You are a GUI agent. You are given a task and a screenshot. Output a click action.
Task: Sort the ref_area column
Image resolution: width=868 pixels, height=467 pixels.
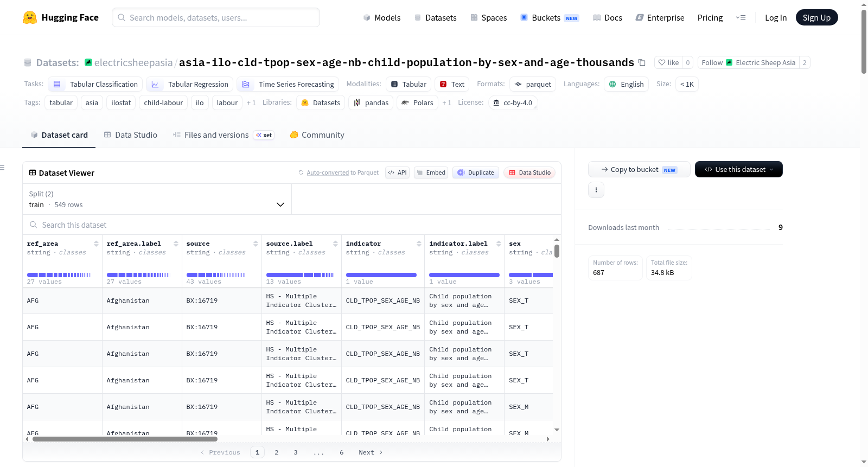click(x=96, y=244)
